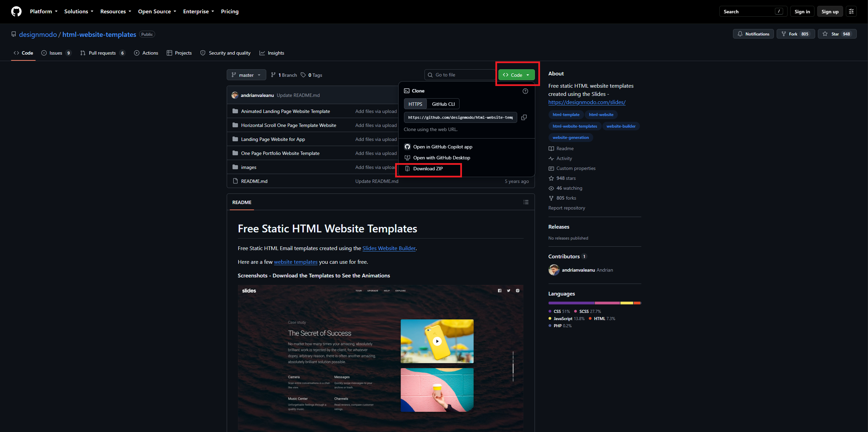Image resolution: width=868 pixels, height=432 pixels.
Task: Click the top Search field
Action: point(753,12)
